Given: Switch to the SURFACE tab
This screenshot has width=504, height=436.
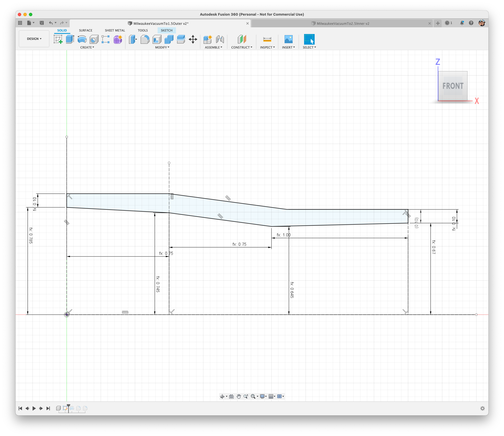Looking at the screenshot, I should pyautogui.click(x=85, y=30).
